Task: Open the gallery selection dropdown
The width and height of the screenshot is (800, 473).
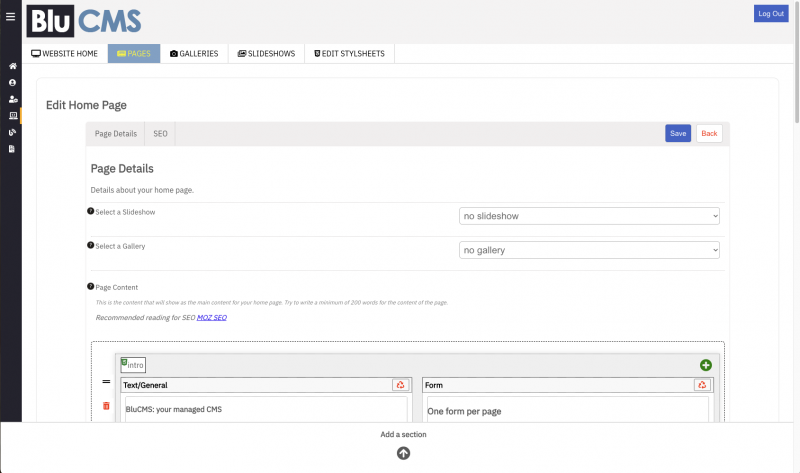Action: 589,250
